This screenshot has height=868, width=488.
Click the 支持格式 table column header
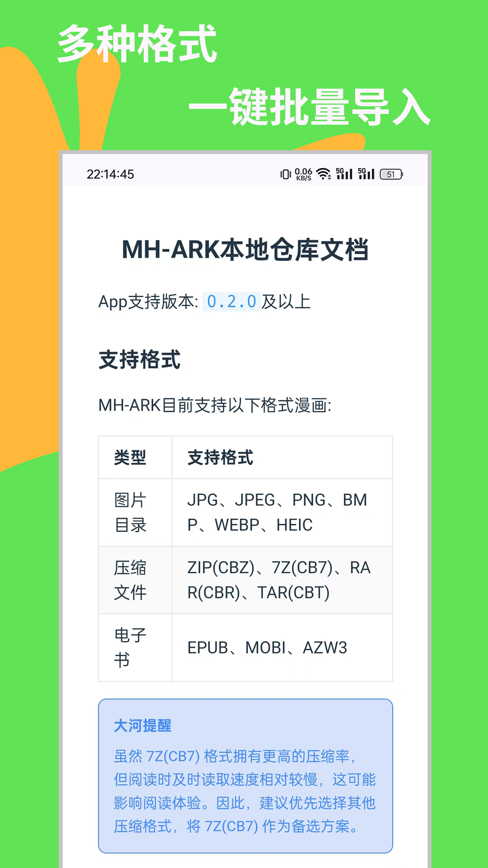[221, 458]
